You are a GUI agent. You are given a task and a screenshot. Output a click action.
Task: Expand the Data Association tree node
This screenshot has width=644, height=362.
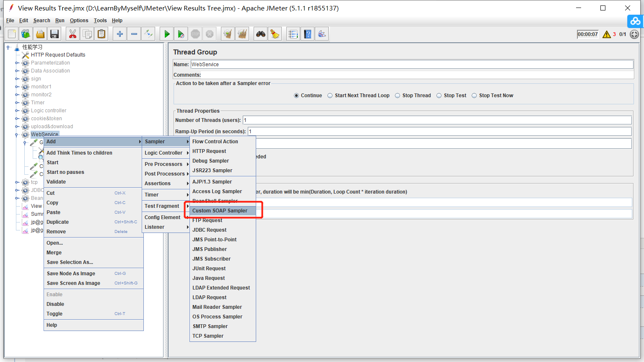[x=17, y=71]
